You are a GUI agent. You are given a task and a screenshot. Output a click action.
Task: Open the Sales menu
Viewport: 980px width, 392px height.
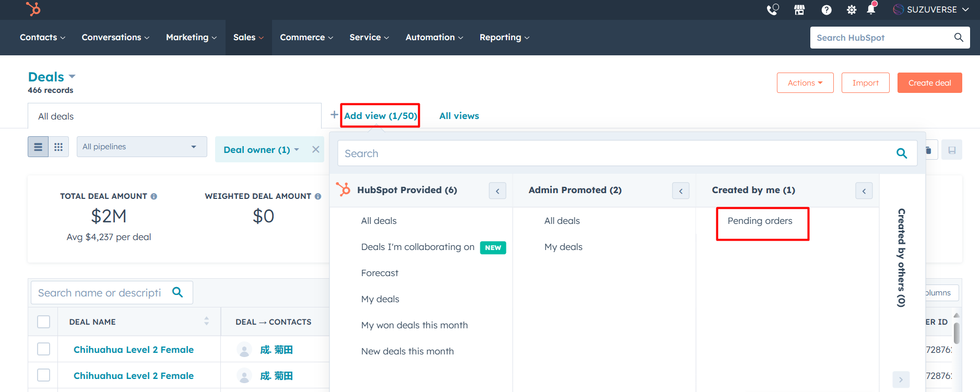248,38
